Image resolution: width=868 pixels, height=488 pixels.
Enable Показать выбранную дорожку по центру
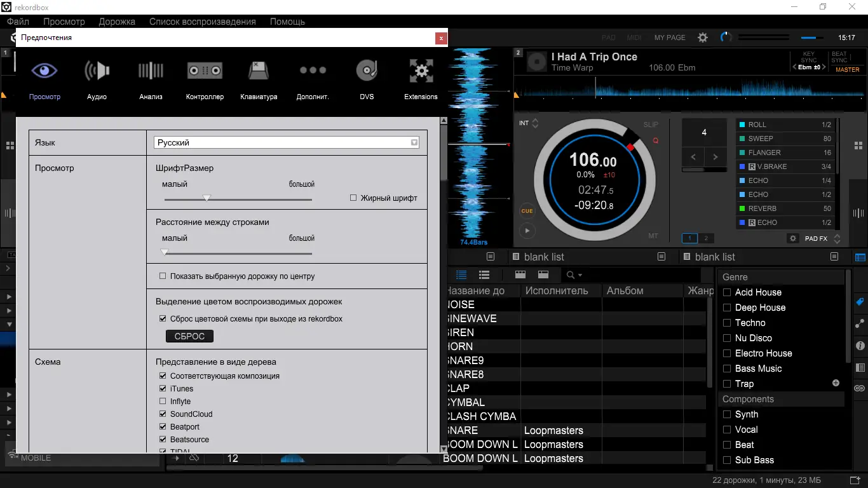click(x=163, y=276)
